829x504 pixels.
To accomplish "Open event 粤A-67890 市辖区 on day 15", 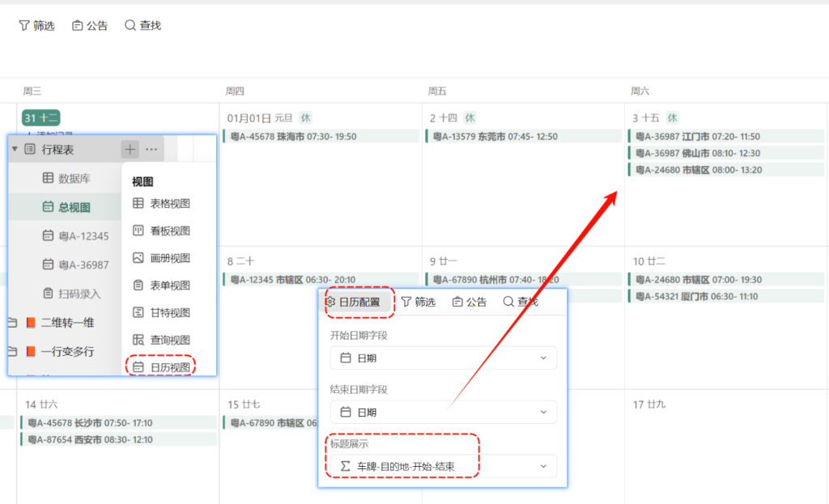I will (270, 422).
